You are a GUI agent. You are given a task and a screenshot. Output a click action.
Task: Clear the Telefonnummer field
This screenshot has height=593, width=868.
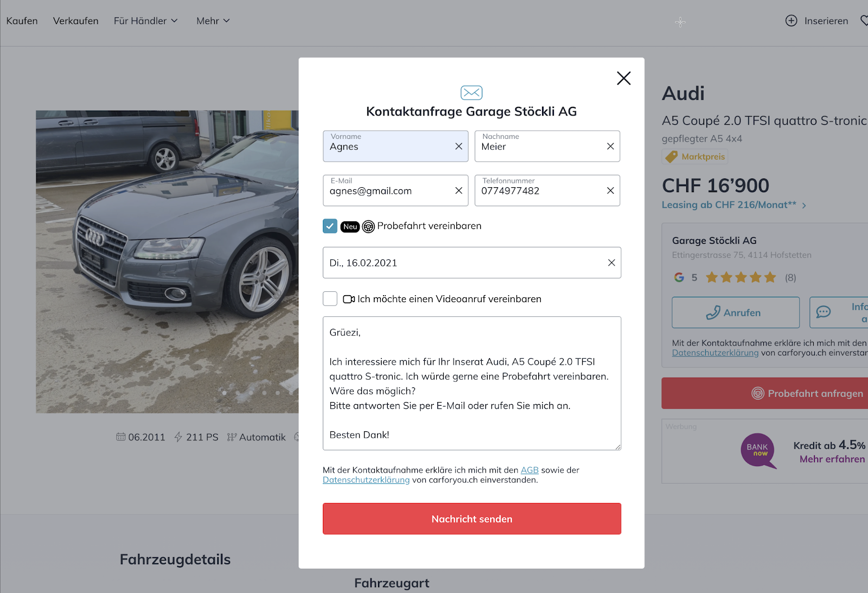[x=610, y=190]
